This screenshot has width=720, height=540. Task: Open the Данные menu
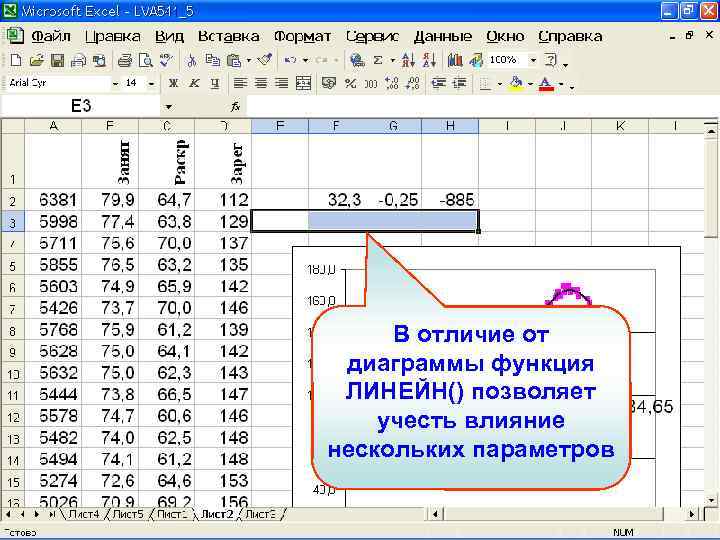click(443, 36)
